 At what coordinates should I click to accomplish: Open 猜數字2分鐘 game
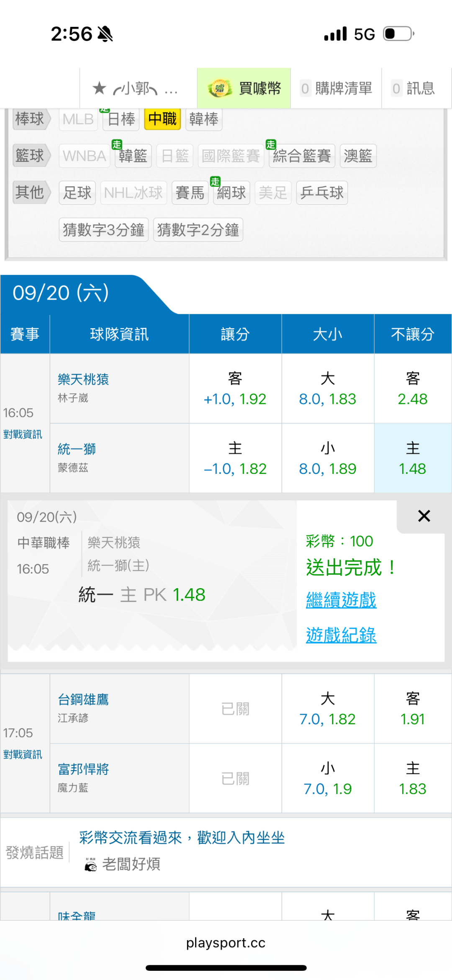click(x=198, y=229)
